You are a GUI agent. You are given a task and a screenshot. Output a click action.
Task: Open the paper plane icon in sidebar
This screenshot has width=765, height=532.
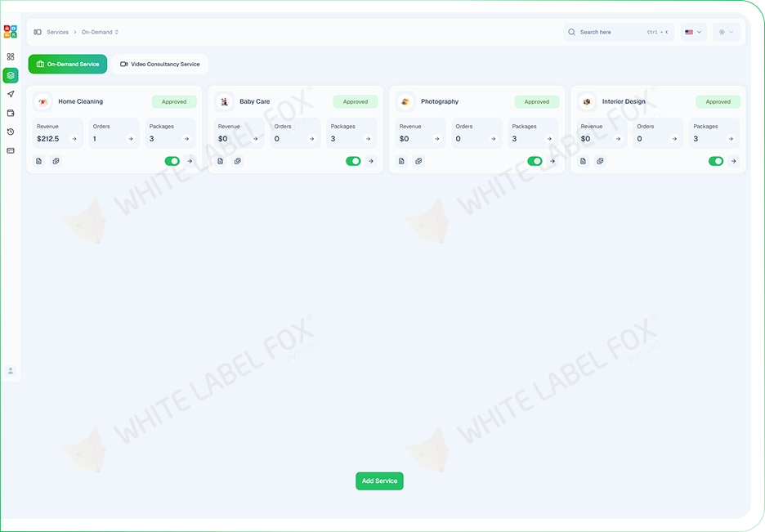pyautogui.click(x=11, y=94)
